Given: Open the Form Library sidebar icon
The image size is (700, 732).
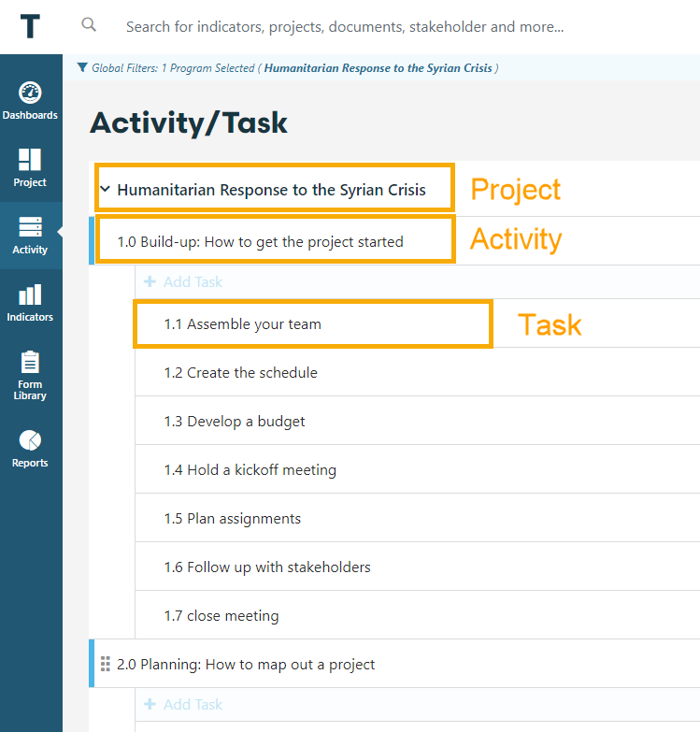Looking at the screenshot, I should [x=30, y=375].
